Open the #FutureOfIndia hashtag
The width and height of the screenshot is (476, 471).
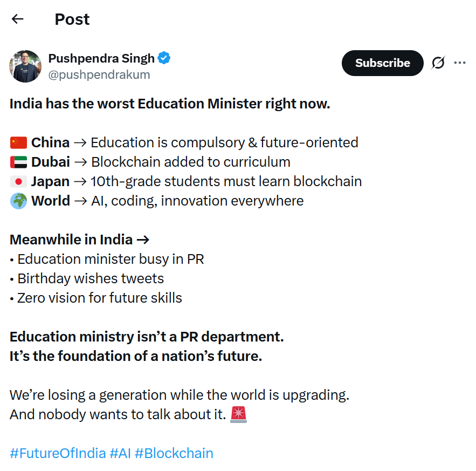pos(58,453)
